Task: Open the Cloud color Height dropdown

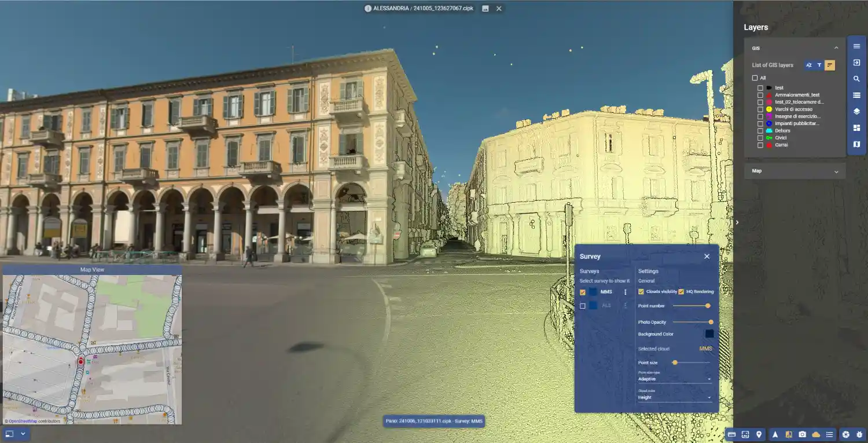Action: tap(675, 398)
